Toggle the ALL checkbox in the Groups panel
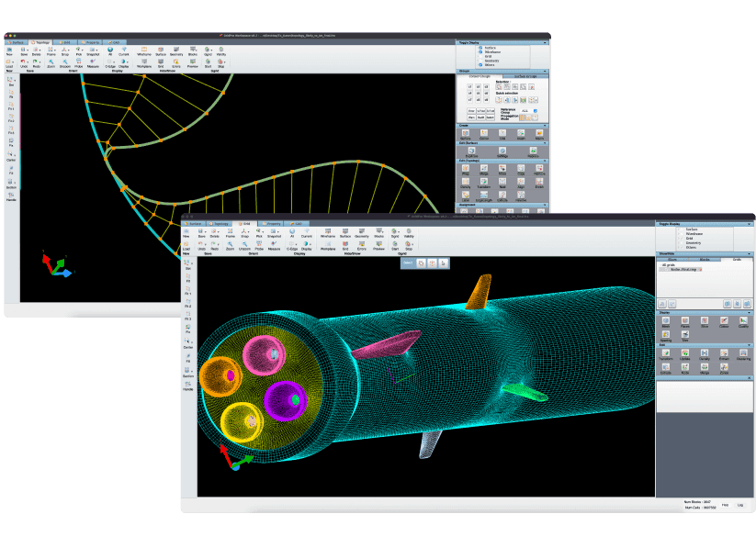 coord(536,109)
